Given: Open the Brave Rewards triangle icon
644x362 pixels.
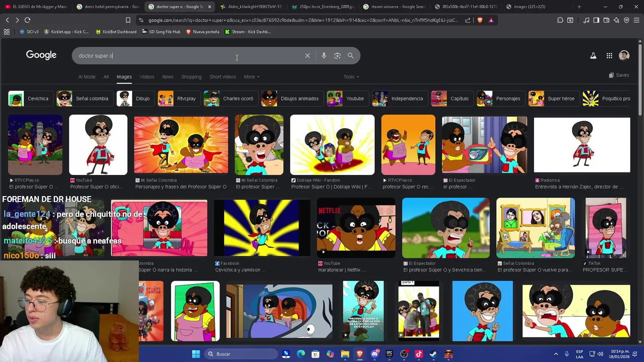Looking at the screenshot, I should pos(491,20).
